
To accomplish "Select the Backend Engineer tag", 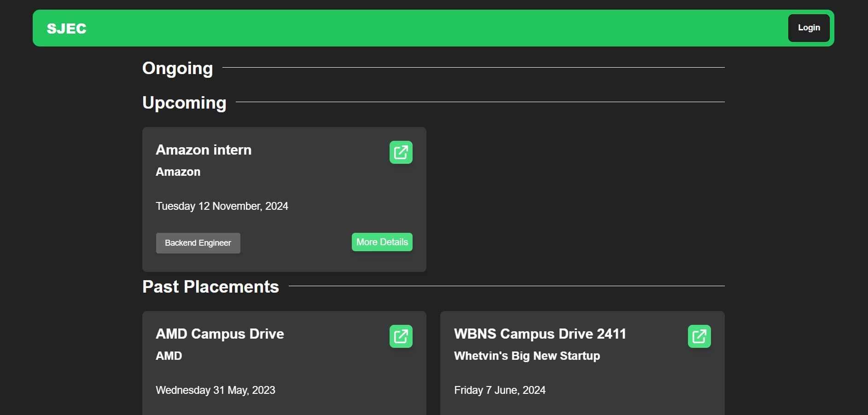I will coord(198,243).
